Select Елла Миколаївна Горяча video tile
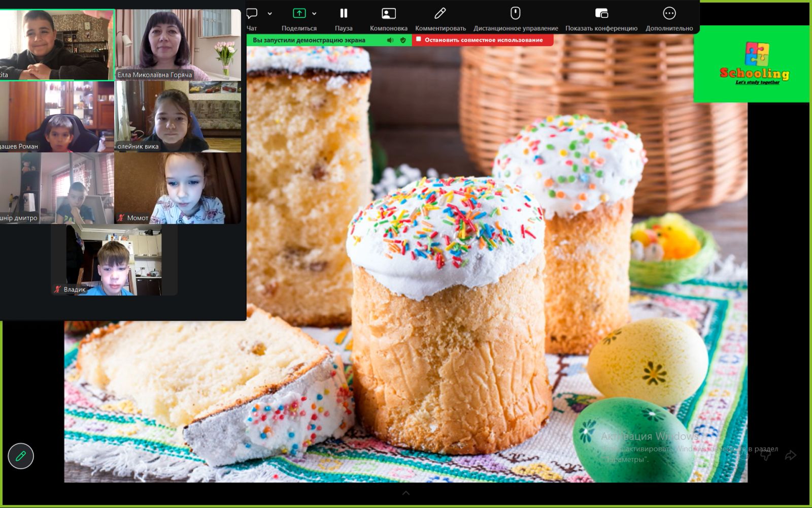 click(x=178, y=45)
